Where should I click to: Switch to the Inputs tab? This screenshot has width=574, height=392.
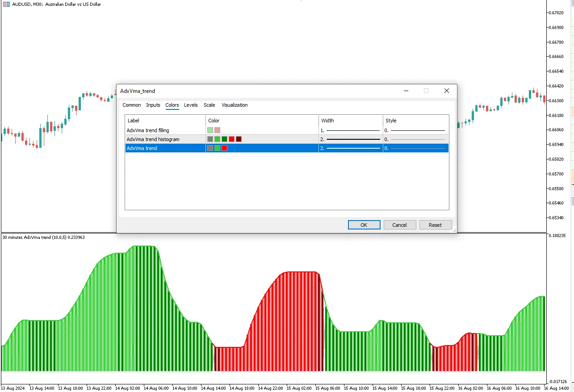153,105
